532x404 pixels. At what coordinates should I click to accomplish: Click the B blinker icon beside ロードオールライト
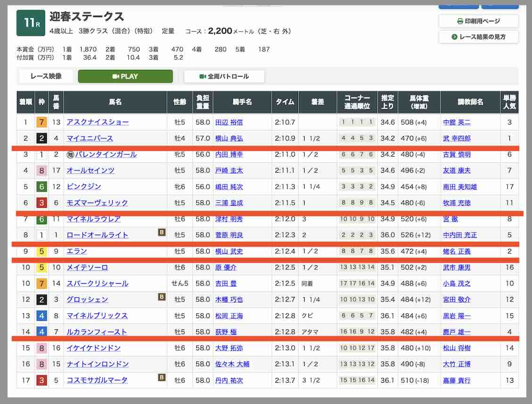(161, 232)
